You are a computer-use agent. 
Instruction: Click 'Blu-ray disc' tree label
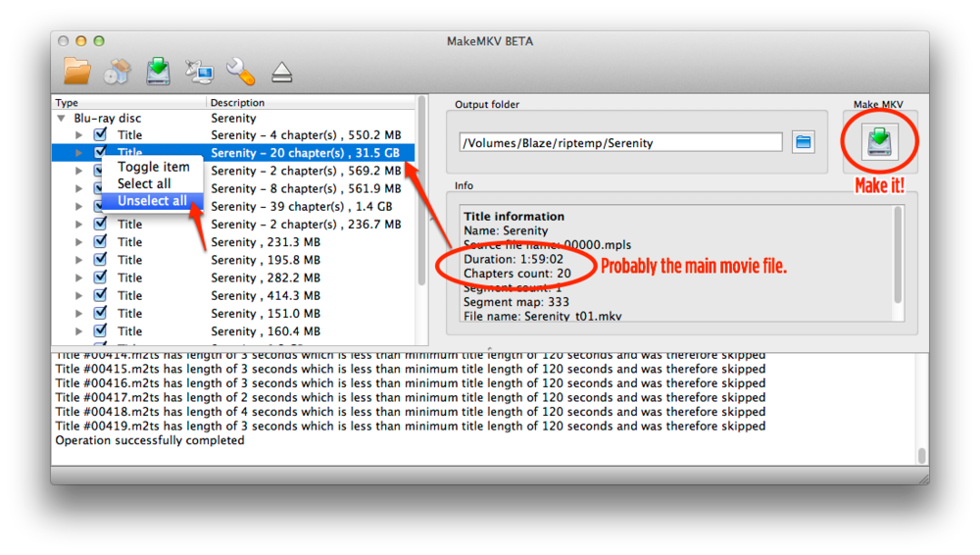click(108, 119)
